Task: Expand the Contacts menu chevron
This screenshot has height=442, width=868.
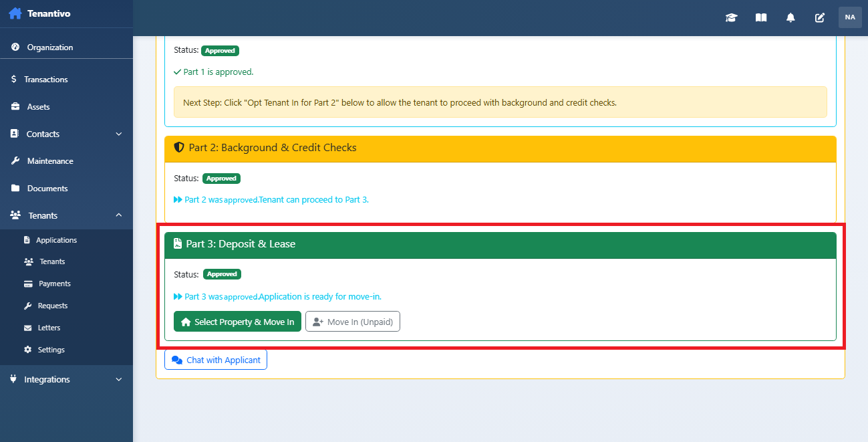Action: tap(119, 134)
